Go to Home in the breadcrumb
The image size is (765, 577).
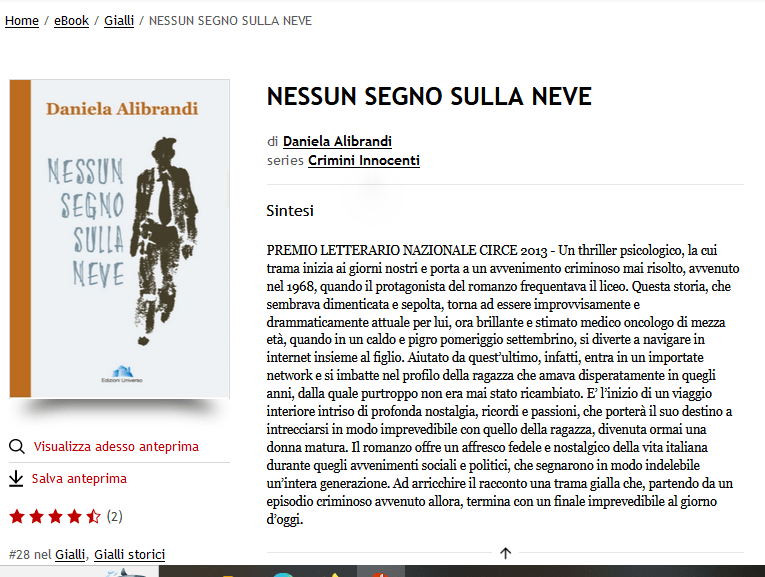coord(22,20)
